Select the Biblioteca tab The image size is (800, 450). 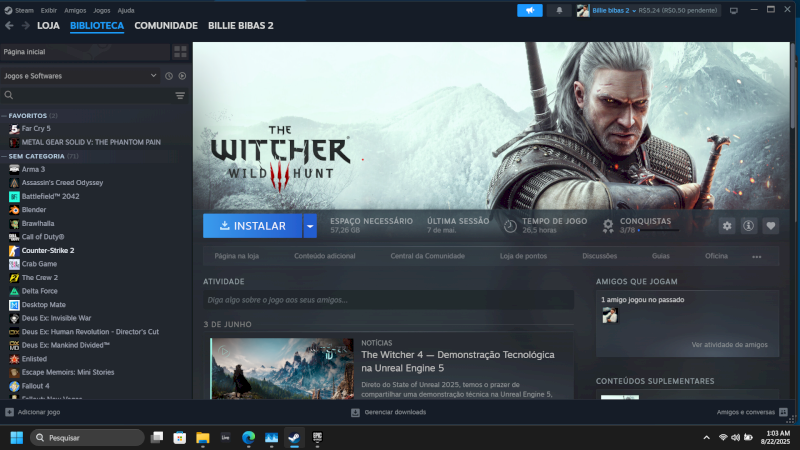97,26
